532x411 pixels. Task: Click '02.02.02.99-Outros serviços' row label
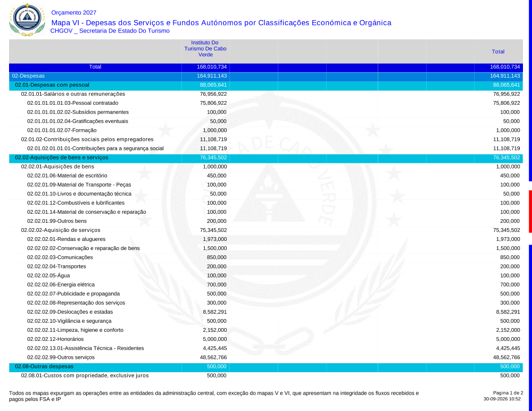[61, 357]
